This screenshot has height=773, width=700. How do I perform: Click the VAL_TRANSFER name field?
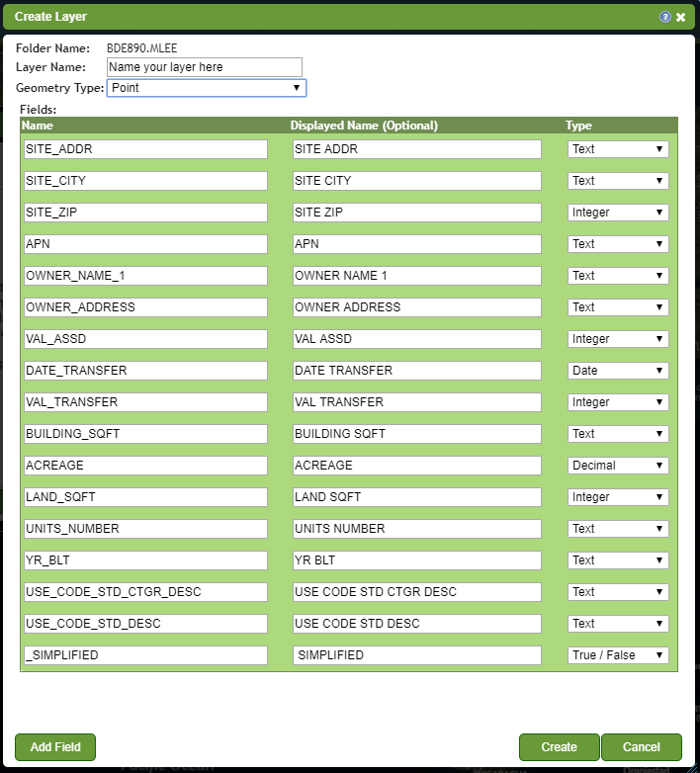[x=145, y=401]
